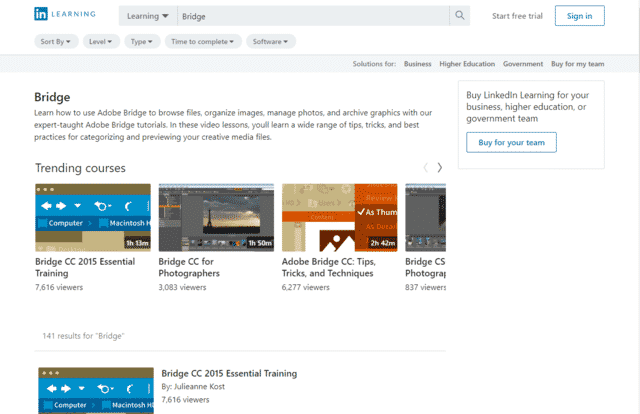Screen dimensions: 640x414
Task: Open the partially visible Bridge CS thumbnail
Action: tap(425, 218)
